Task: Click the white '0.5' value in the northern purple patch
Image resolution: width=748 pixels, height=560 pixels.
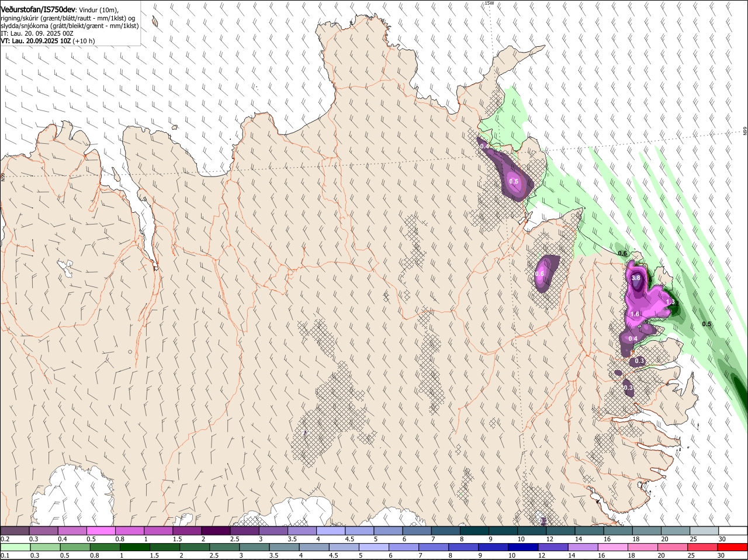Action: point(514,182)
